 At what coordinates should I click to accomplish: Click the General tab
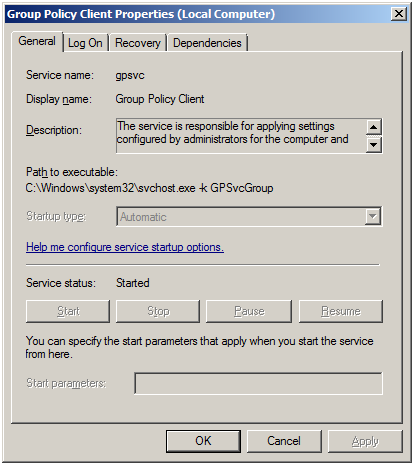point(37,41)
